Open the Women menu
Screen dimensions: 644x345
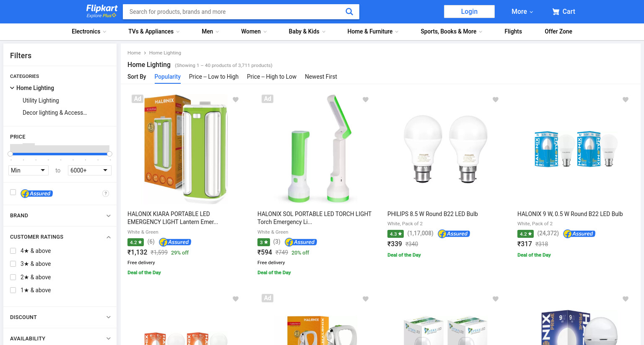coord(254,31)
